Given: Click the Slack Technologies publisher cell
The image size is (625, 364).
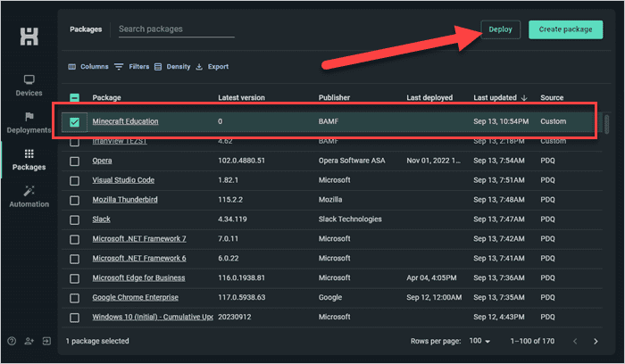Looking at the screenshot, I should pyautogui.click(x=350, y=219).
